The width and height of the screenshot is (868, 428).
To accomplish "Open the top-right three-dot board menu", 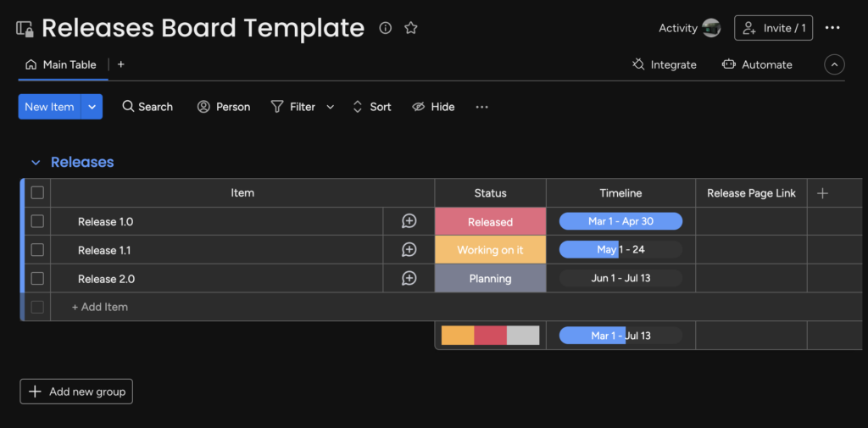I will [x=832, y=28].
